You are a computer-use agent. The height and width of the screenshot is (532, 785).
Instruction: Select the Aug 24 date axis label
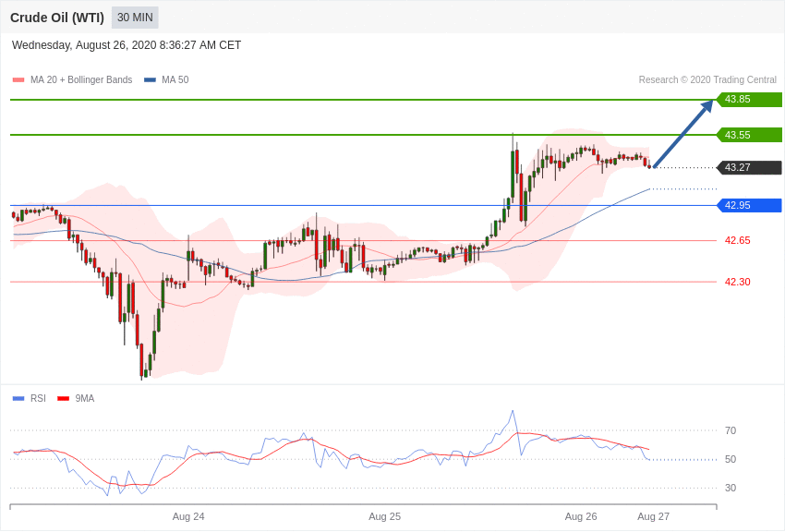coord(188,516)
